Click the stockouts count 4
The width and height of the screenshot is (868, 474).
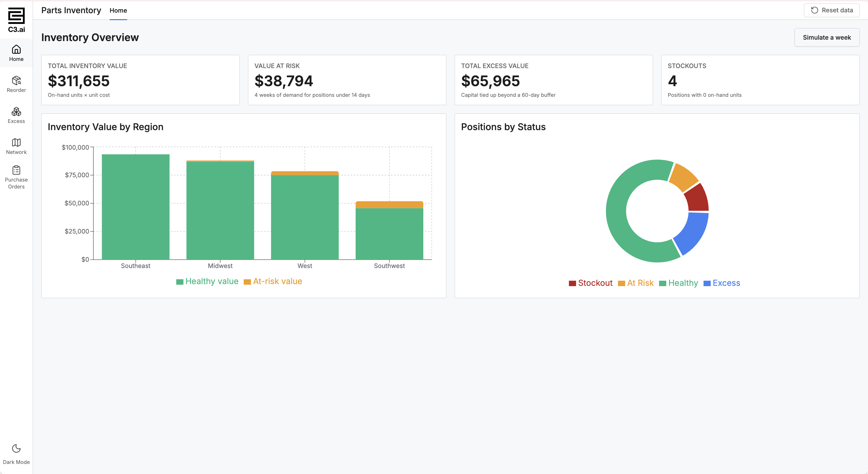point(672,81)
